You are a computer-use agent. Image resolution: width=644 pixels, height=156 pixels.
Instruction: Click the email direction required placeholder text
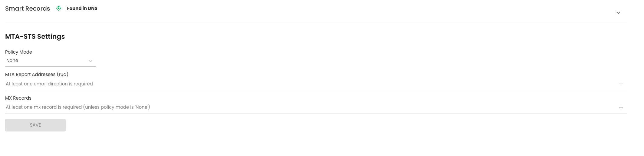(x=49, y=84)
